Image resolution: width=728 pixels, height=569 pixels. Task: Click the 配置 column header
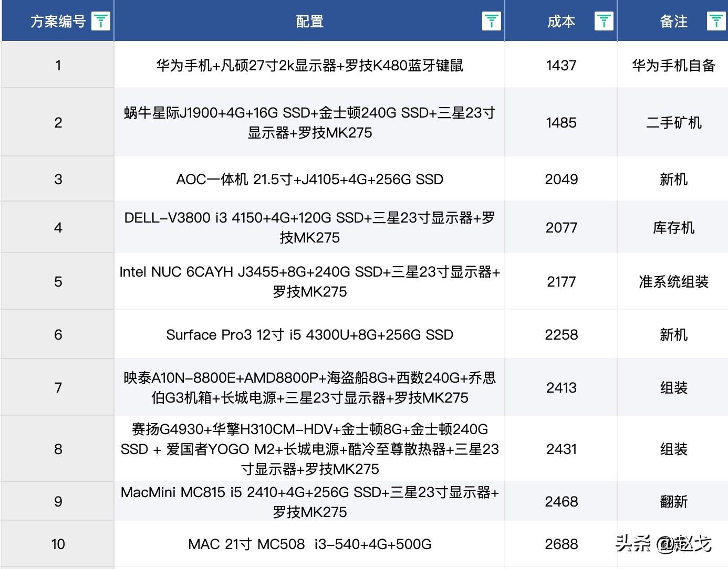[309, 21]
